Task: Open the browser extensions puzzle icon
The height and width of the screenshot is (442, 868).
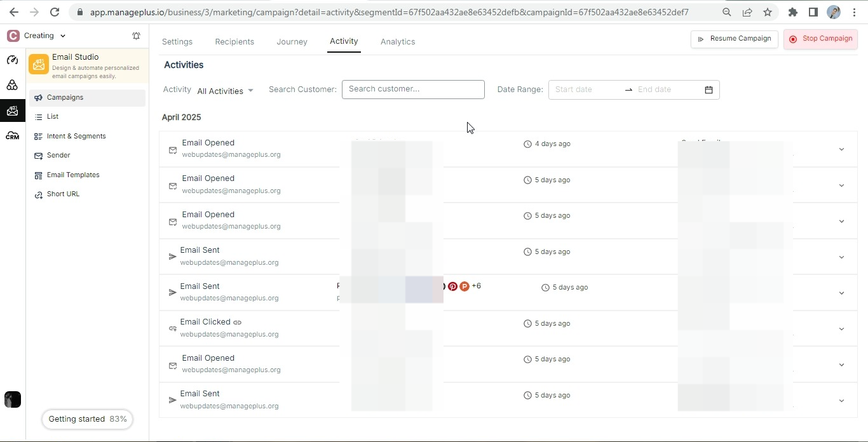Action: click(x=792, y=12)
